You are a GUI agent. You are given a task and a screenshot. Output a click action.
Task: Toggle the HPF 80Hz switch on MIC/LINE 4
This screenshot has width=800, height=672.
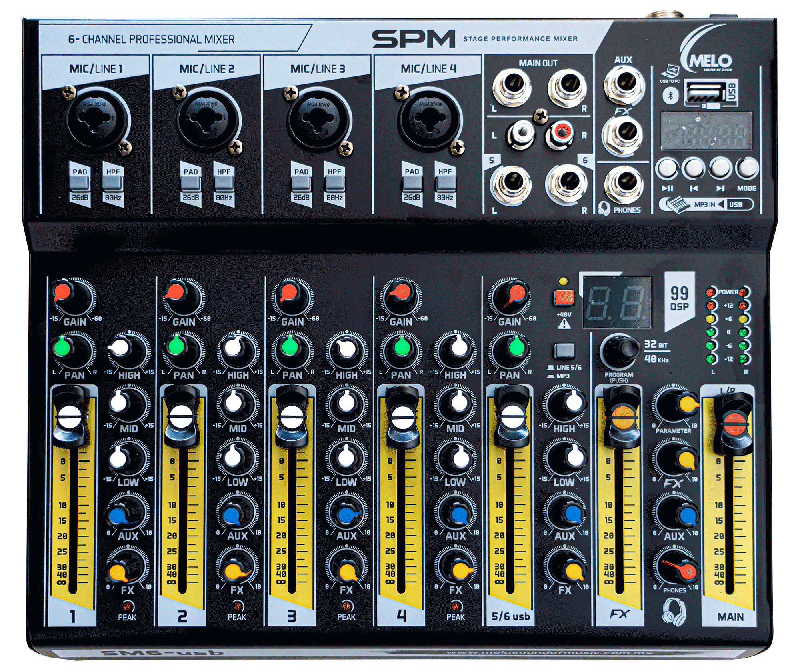coord(445,184)
